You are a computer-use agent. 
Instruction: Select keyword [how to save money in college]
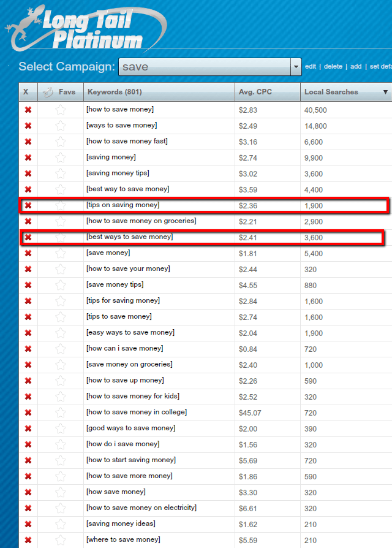pyautogui.click(x=137, y=412)
